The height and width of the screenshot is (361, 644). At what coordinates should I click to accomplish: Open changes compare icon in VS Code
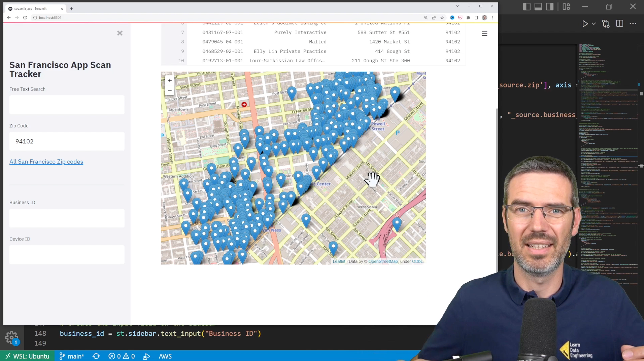[x=606, y=24]
